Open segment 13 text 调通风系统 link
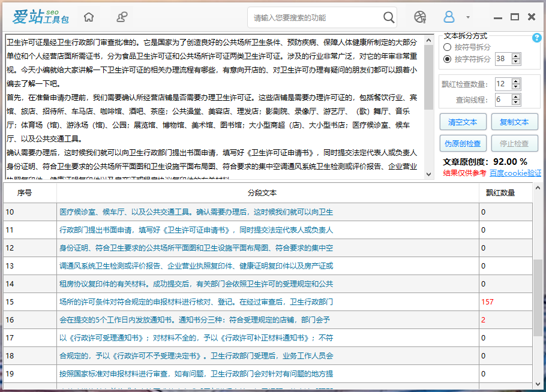This screenshot has width=546, height=392. [x=196, y=266]
